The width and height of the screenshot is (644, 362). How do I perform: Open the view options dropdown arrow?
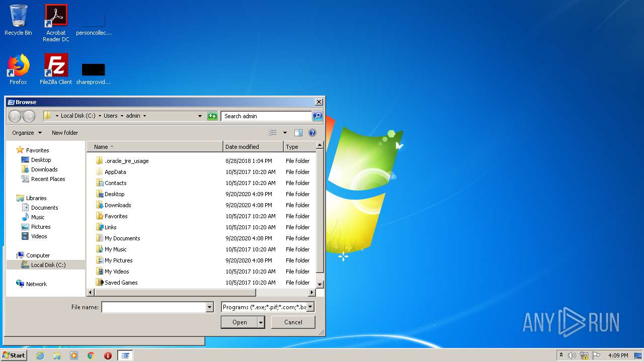pos(285,133)
